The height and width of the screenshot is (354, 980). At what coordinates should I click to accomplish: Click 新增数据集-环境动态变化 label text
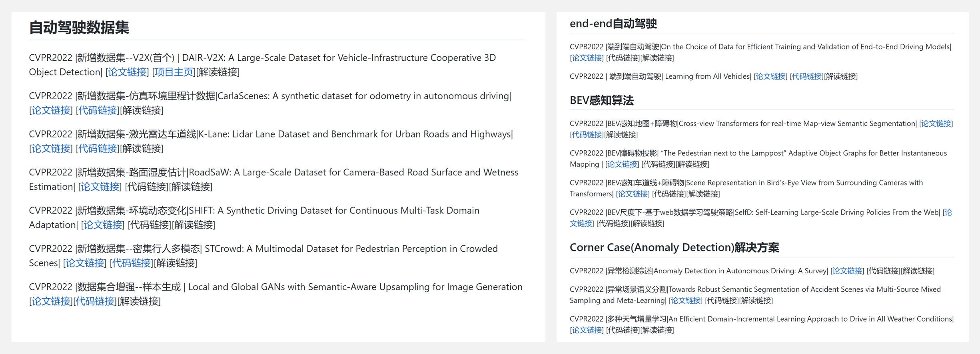132,211
